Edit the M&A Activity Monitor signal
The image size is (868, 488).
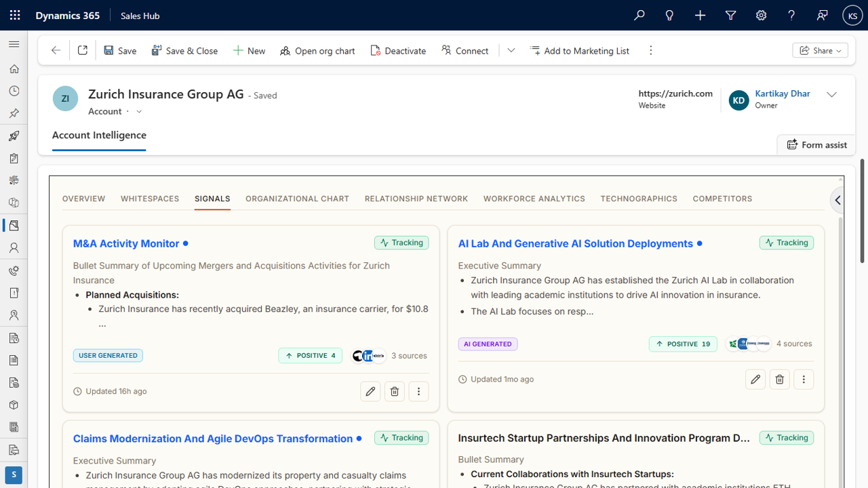tap(370, 391)
